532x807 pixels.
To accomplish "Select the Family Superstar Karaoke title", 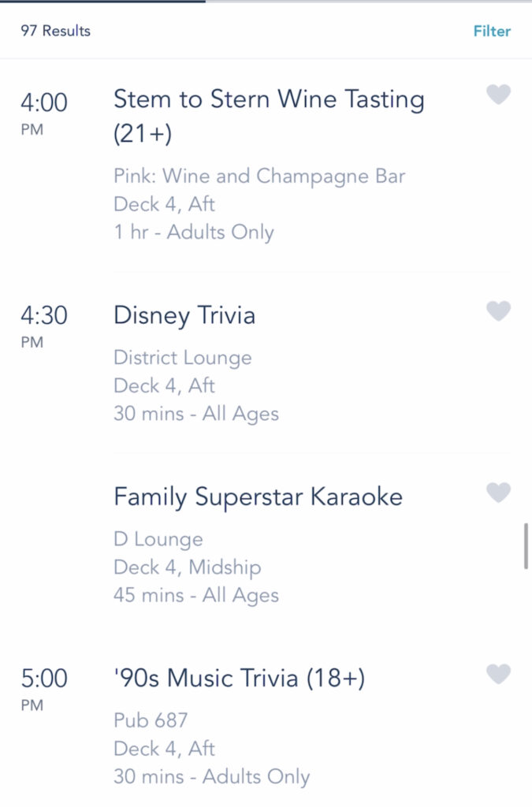I will pyautogui.click(x=258, y=497).
